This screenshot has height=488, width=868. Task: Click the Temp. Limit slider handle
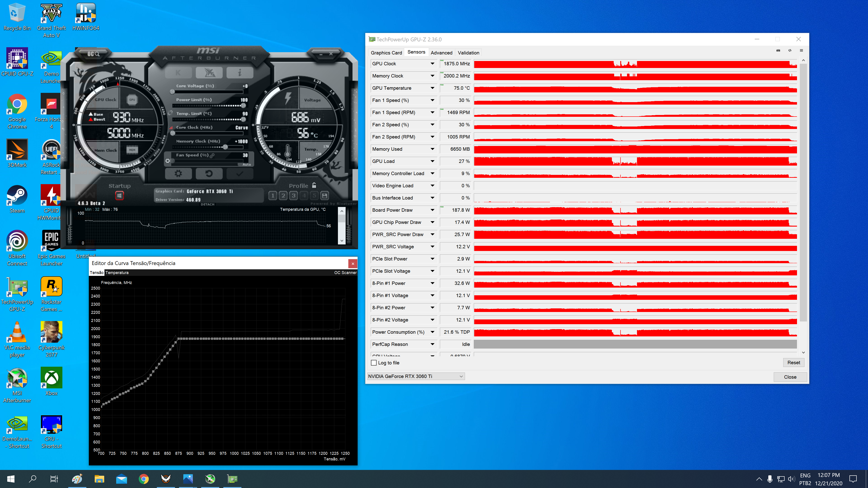pyautogui.click(x=243, y=119)
